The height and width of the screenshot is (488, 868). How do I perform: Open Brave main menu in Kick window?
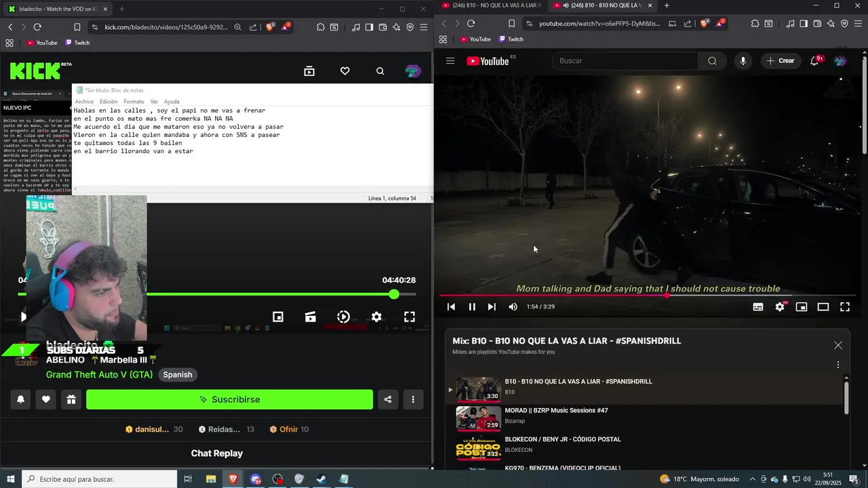[424, 27]
